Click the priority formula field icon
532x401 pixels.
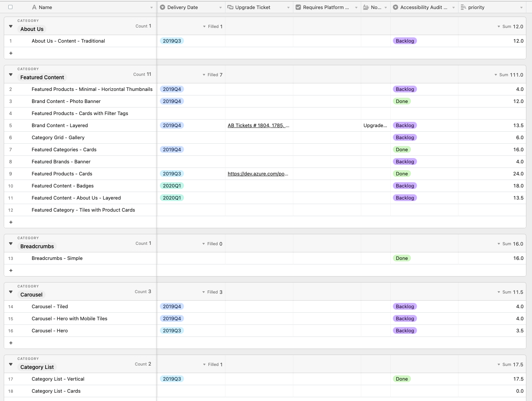[x=463, y=7]
